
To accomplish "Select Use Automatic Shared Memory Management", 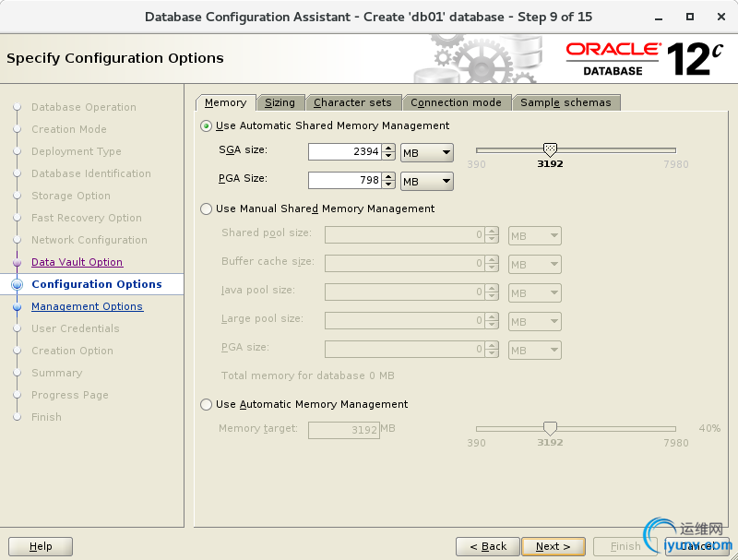I will tap(206, 126).
